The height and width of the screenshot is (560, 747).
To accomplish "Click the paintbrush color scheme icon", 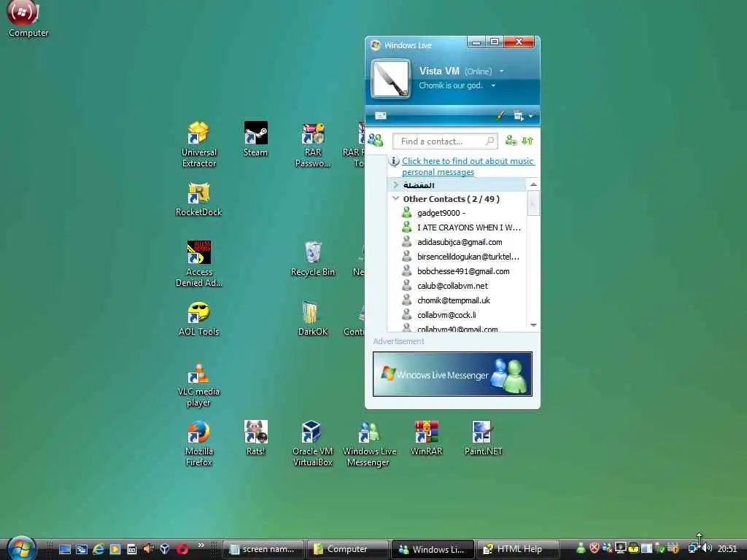I will click(500, 115).
